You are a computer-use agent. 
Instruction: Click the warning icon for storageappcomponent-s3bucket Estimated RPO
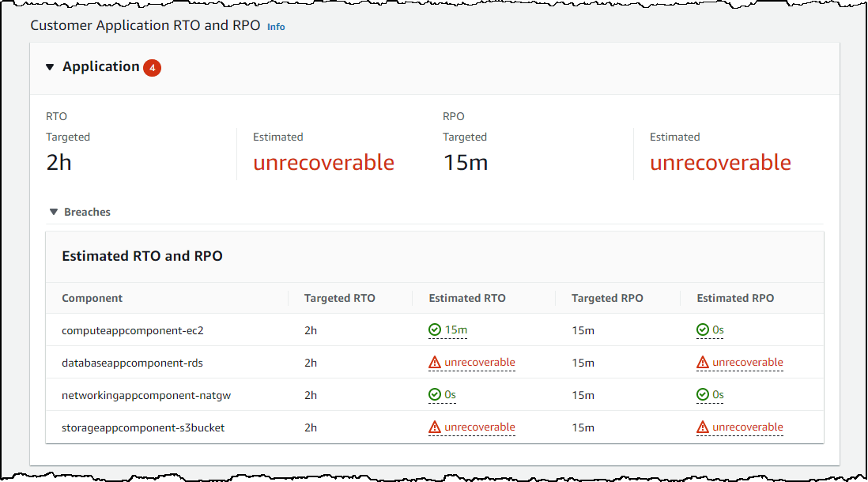pyautogui.click(x=703, y=427)
